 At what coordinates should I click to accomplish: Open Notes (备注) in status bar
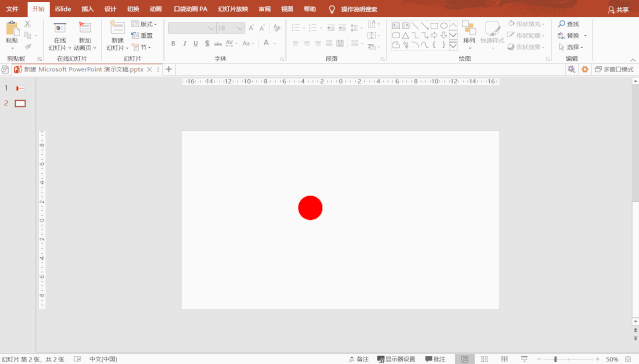click(x=359, y=359)
